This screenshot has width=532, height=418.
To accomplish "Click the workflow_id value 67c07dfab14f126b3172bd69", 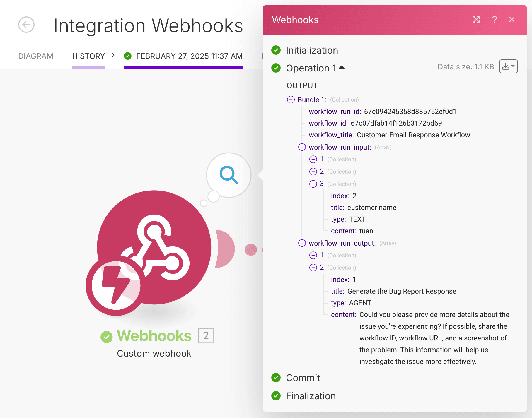I will (396, 123).
